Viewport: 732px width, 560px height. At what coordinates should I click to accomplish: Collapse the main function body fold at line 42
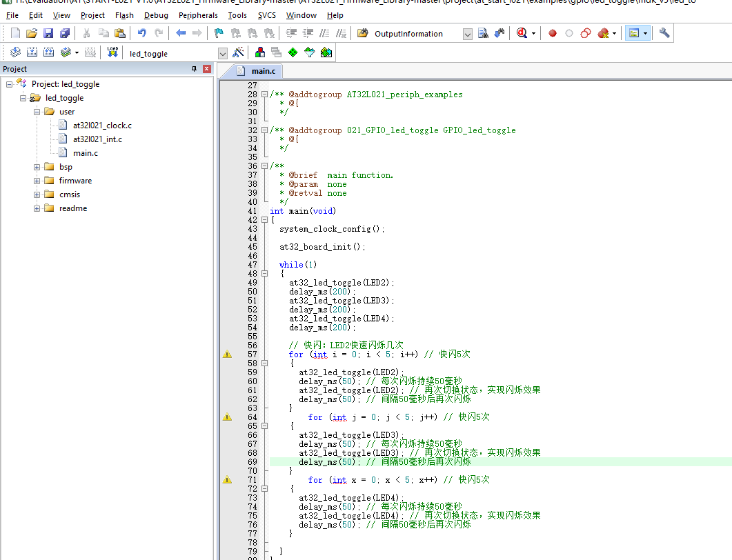(265, 220)
